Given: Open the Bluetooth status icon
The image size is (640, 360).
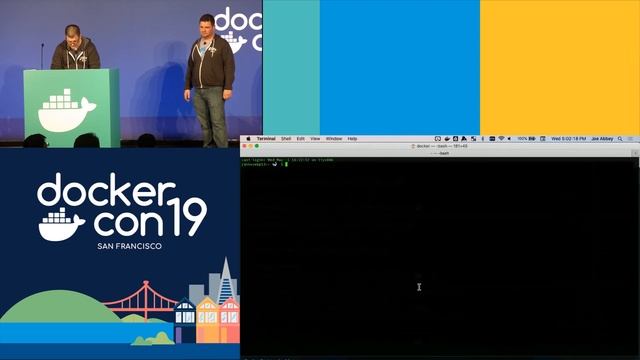Looking at the screenshot, I should point(483,139).
